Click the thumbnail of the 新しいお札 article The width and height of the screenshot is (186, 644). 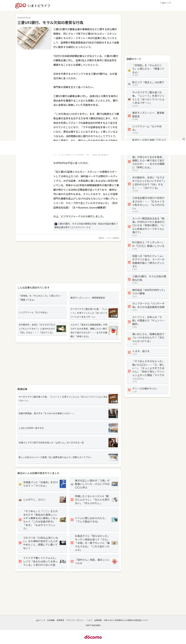click(x=113, y=457)
